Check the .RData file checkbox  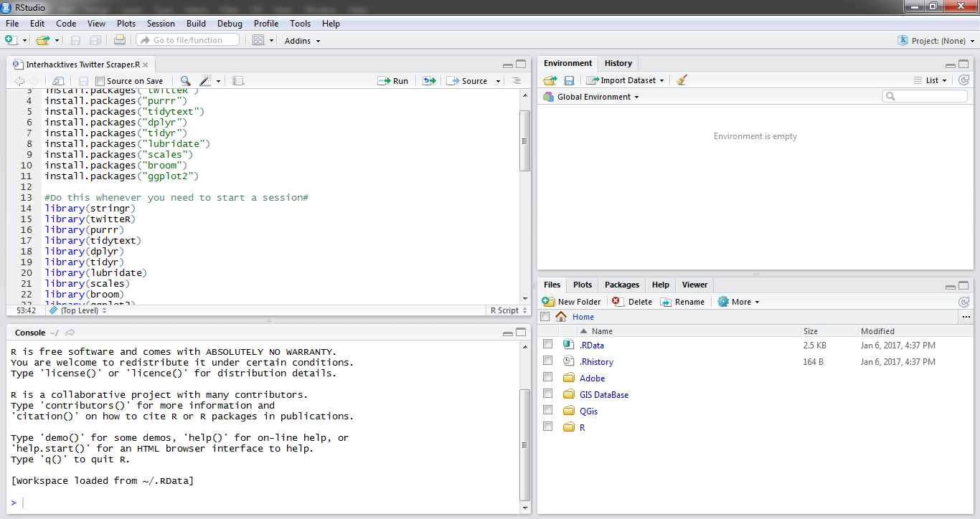[x=548, y=345]
